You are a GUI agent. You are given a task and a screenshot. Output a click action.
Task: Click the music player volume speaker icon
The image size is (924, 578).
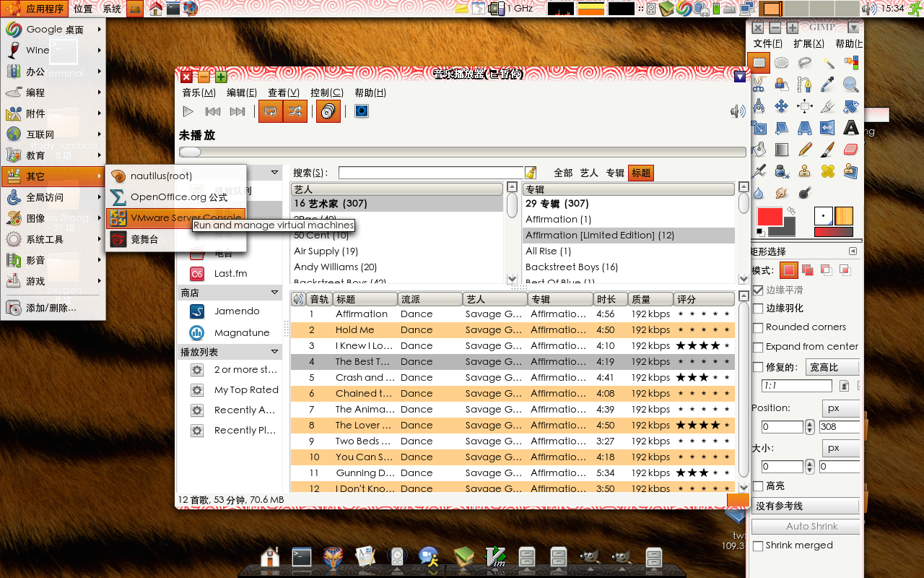pyautogui.click(x=737, y=111)
